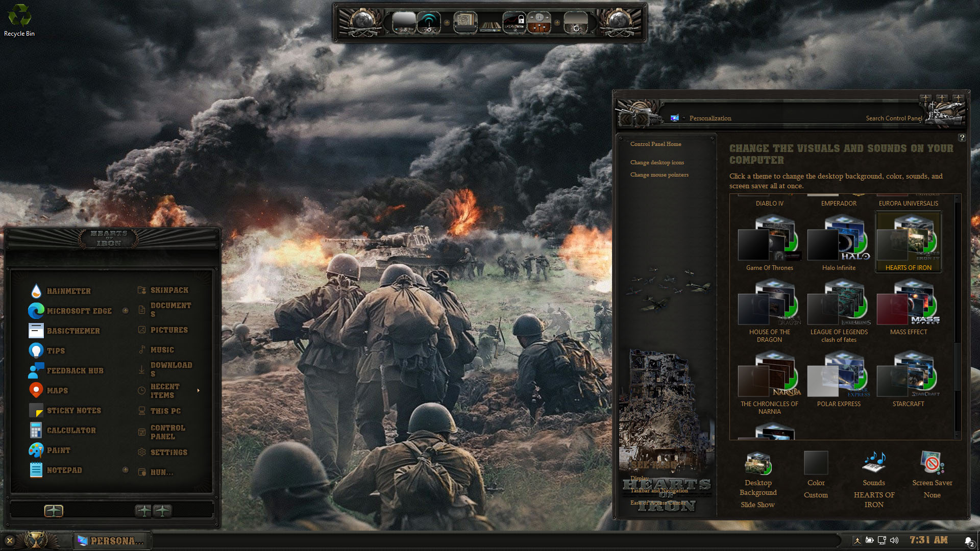The image size is (980, 551).
Task: Expand Notepad jump list arrow
Action: (x=125, y=470)
